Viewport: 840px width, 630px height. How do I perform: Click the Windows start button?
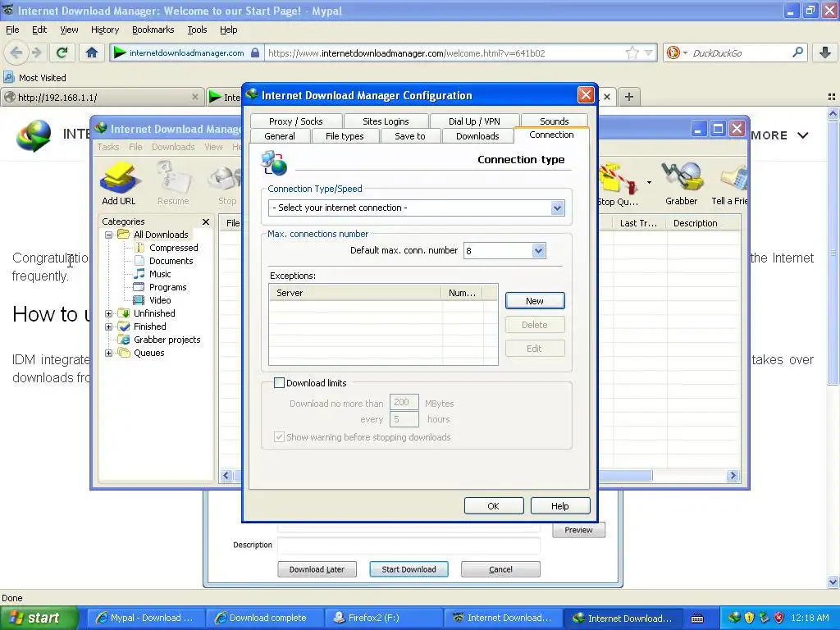tap(39, 618)
